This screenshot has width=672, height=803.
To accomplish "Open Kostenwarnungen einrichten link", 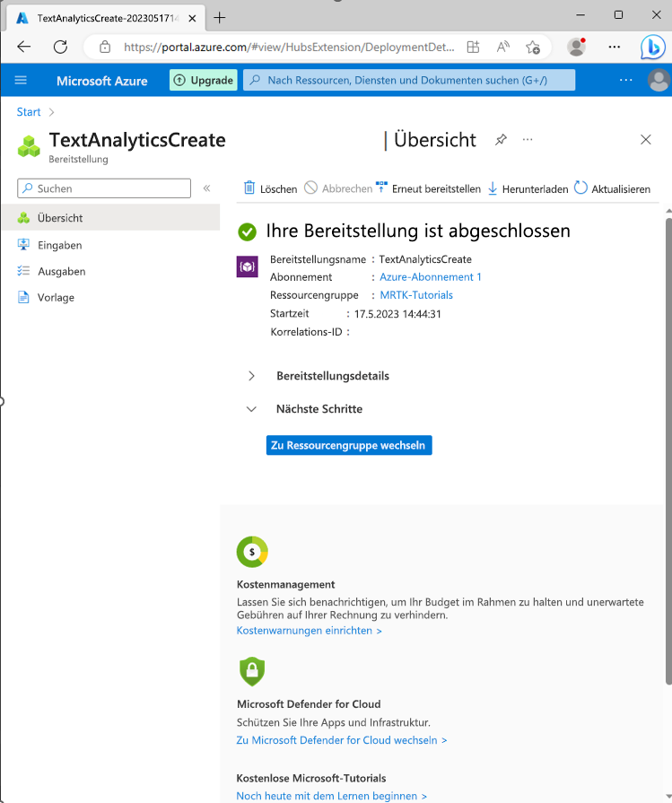I will (309, 631).
